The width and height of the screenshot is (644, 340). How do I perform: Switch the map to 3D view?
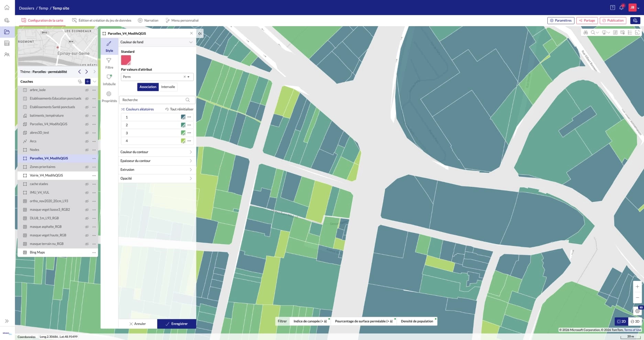[635, 321]
